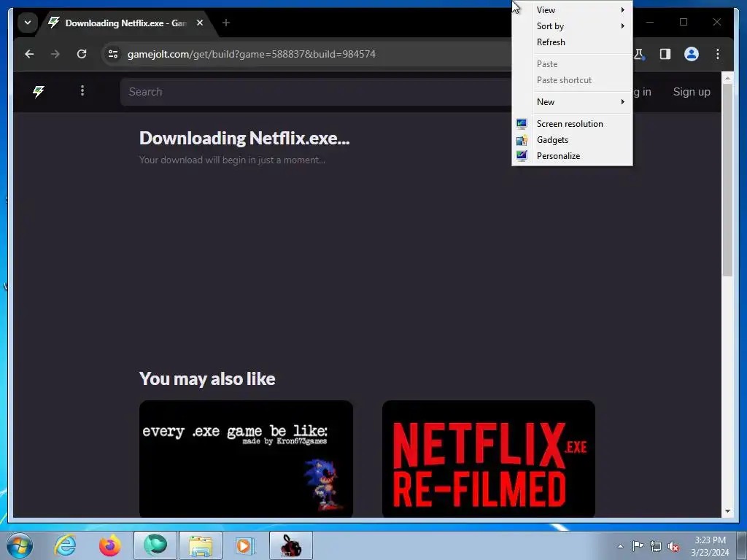The image size is (747, 560).
Task: Click the 'You may also like' heading
Action: coord(207,379)
